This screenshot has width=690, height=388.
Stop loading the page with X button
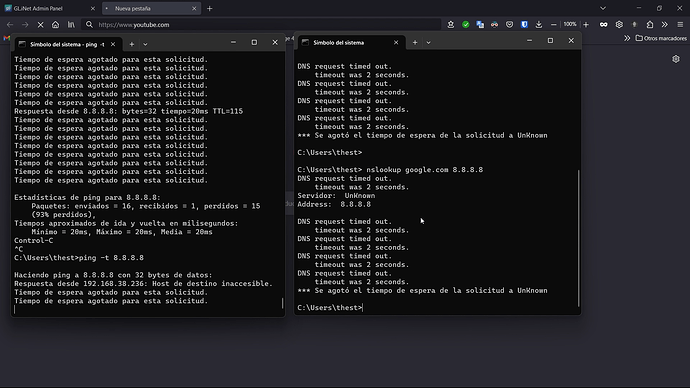40,25
